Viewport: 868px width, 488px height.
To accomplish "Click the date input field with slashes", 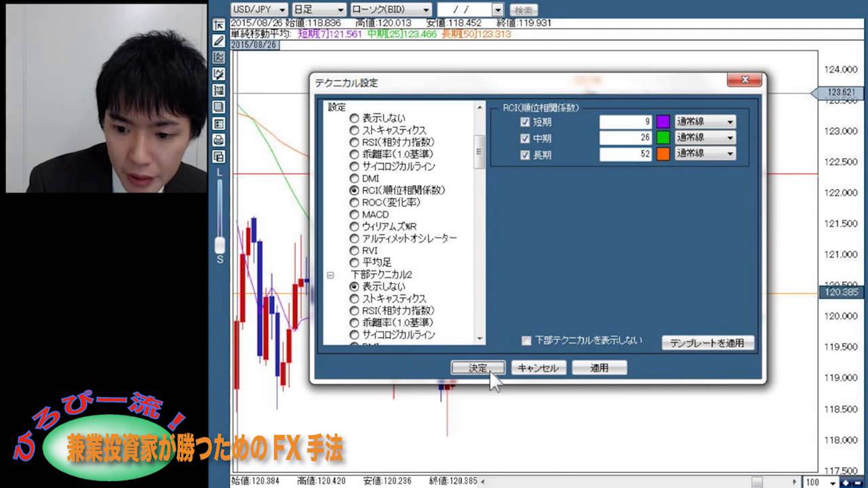I will coord(465,10).
